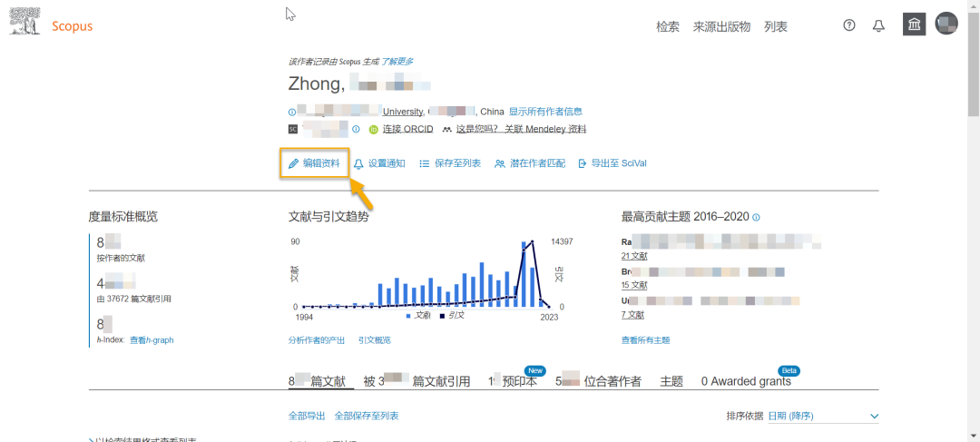Click 全部导出 link
The height and width of the screenshot is (442, 980).
point(307,416)
